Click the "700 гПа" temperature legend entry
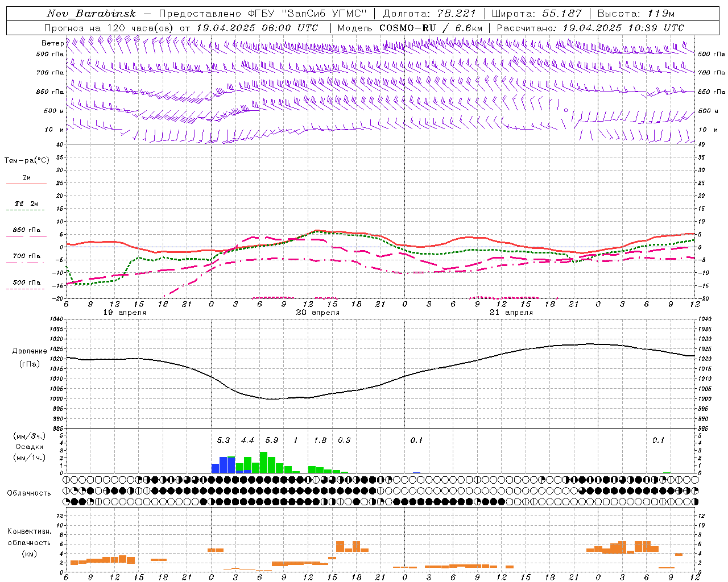 27,256
